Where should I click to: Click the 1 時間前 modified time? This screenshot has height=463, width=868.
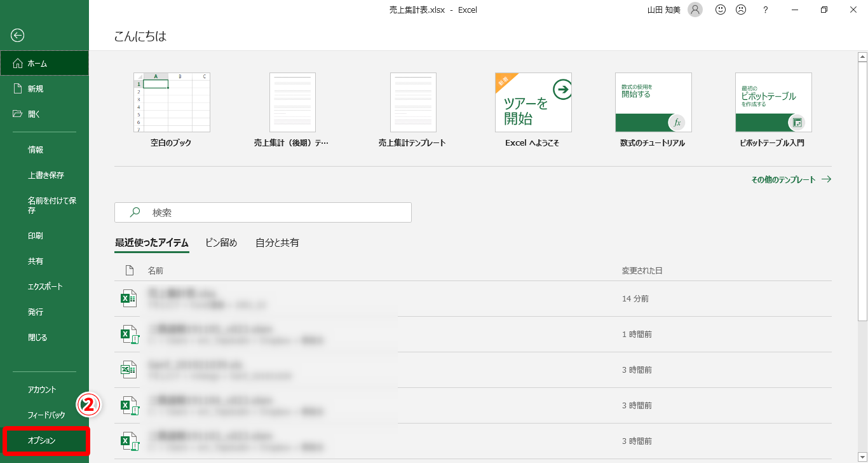[637, 335]
